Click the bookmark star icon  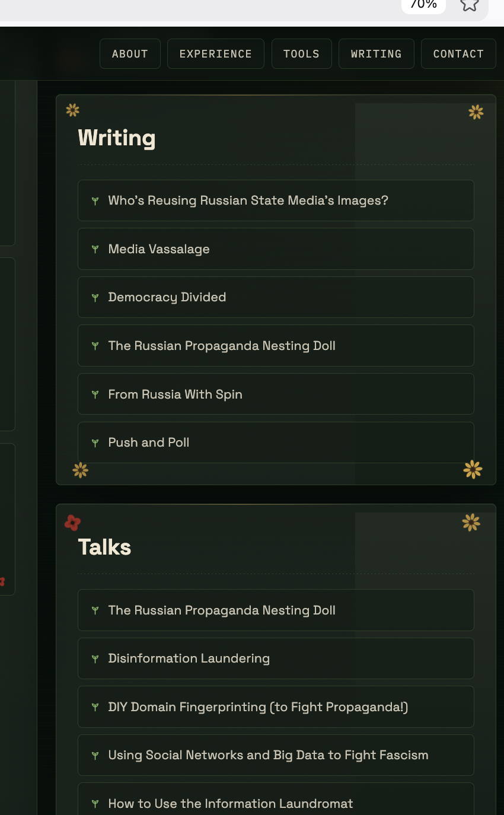coord(470,5)
